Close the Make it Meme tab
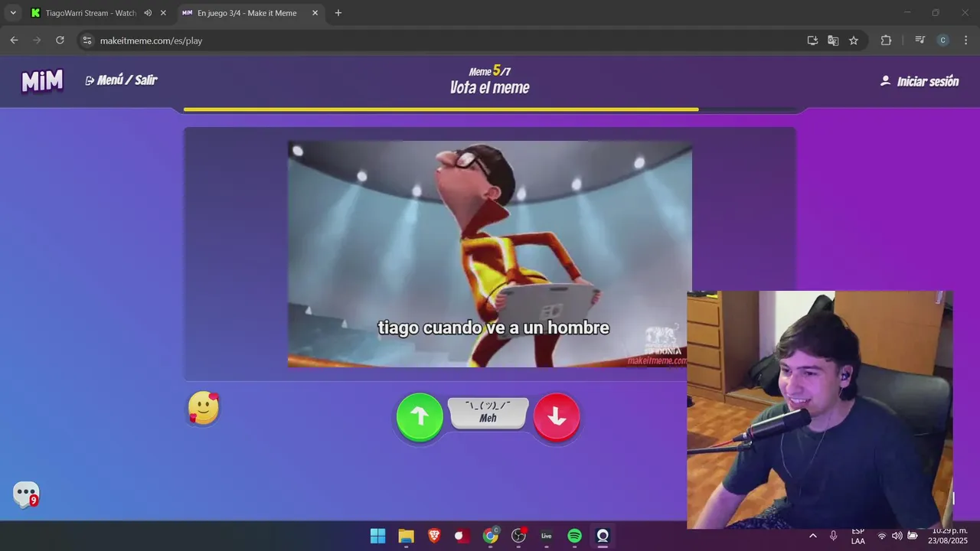Screen dimensions: 980x551 315,13
